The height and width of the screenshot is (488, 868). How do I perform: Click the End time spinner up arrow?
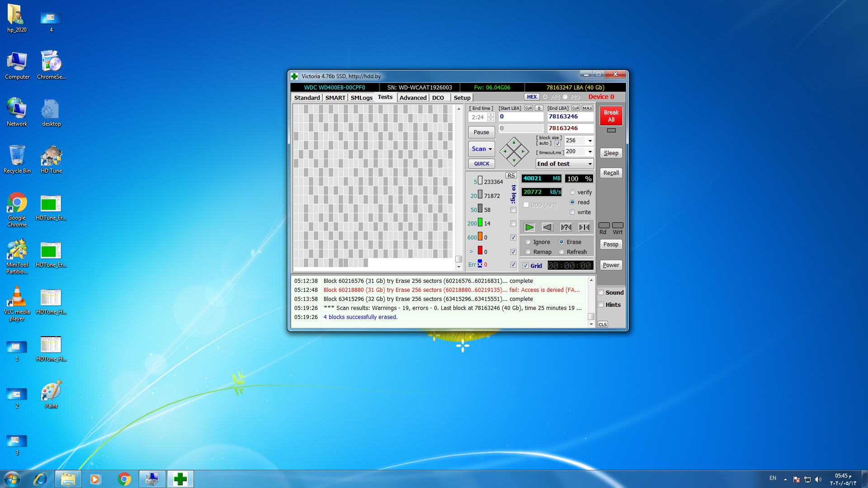[x=491, y=115]
